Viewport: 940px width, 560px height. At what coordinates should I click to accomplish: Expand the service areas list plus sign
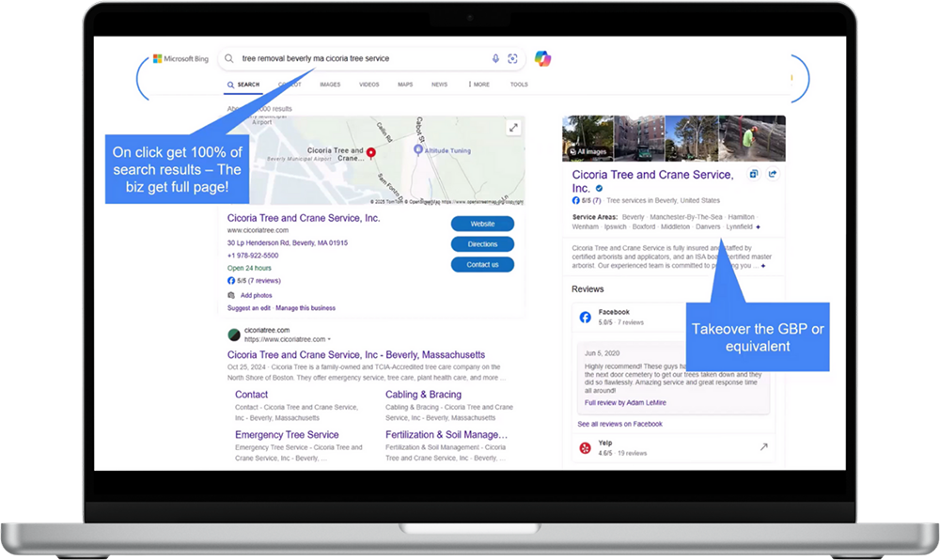(758, 227)
